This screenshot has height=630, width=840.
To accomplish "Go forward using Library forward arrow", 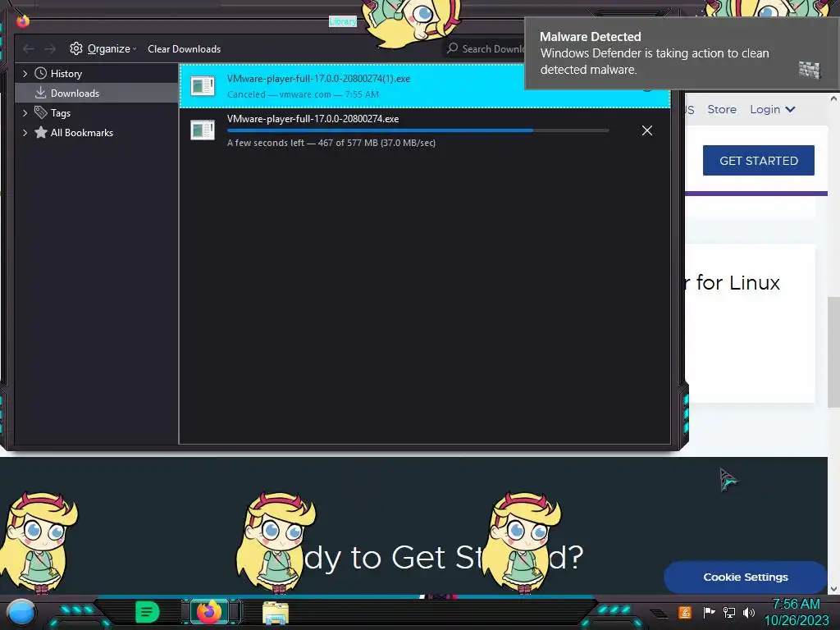I will click(x=50, y=48).
